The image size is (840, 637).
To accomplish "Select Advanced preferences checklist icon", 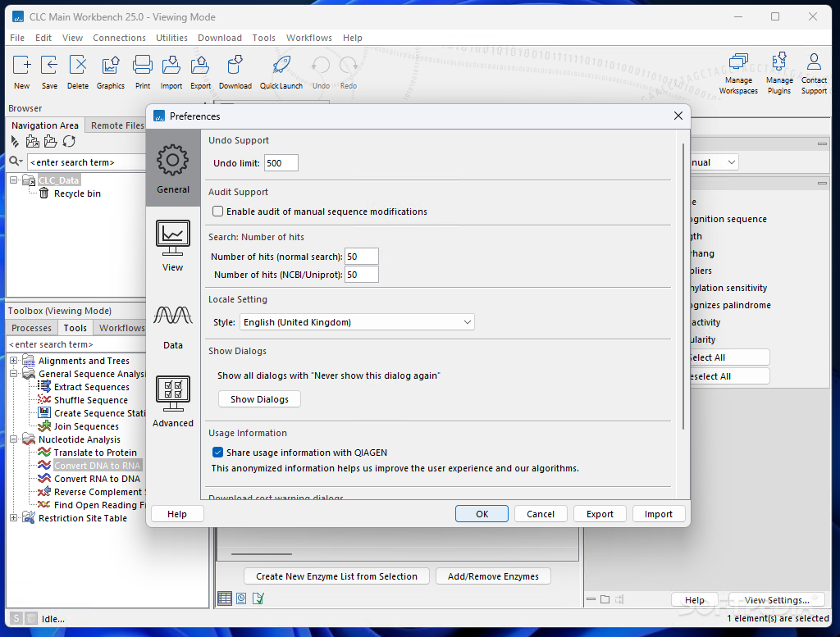I will pos(172,394).
